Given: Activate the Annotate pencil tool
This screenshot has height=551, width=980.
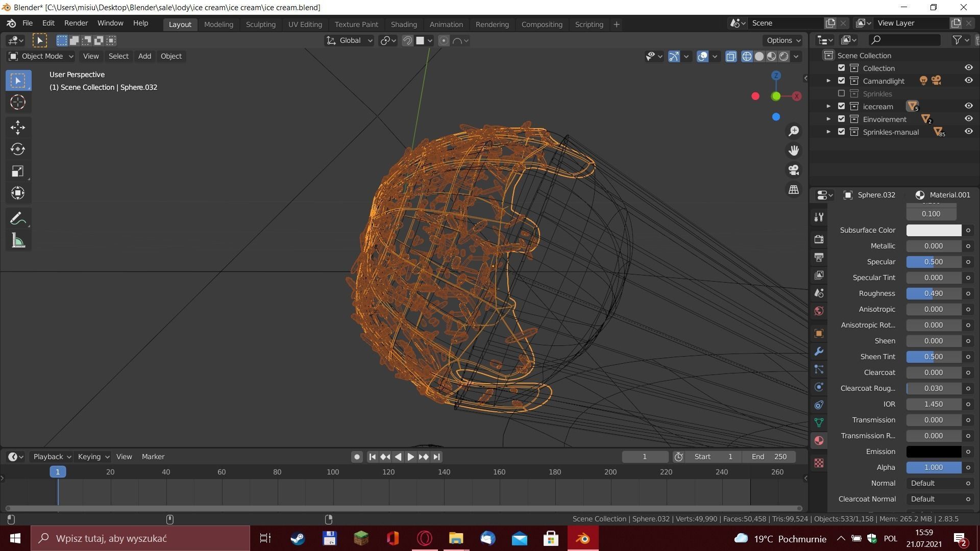Looking at the screenshot, I should [18, 219].
